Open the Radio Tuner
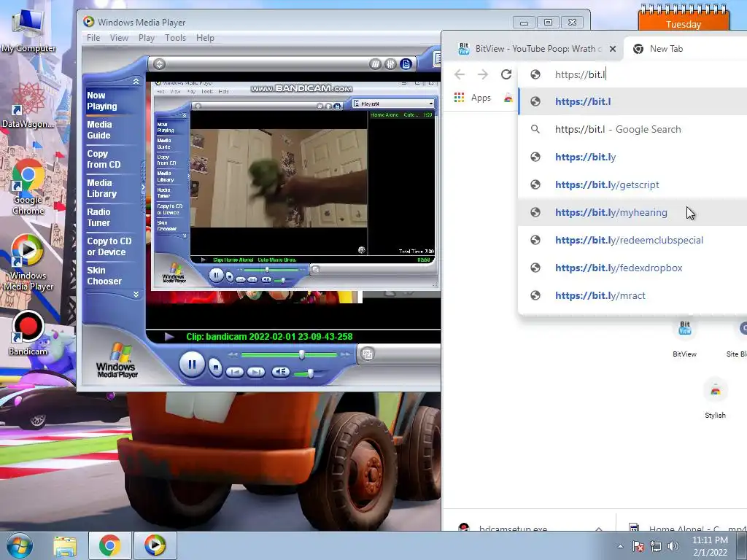The width and height of the screenshot is (747, 560). [98, 217]
